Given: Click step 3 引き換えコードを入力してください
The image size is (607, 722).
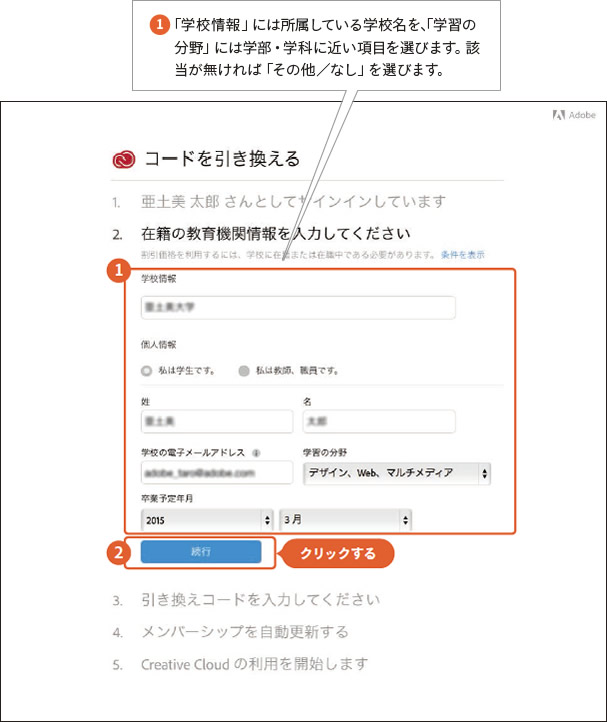Looking at the screenshot, I should 260,600.
